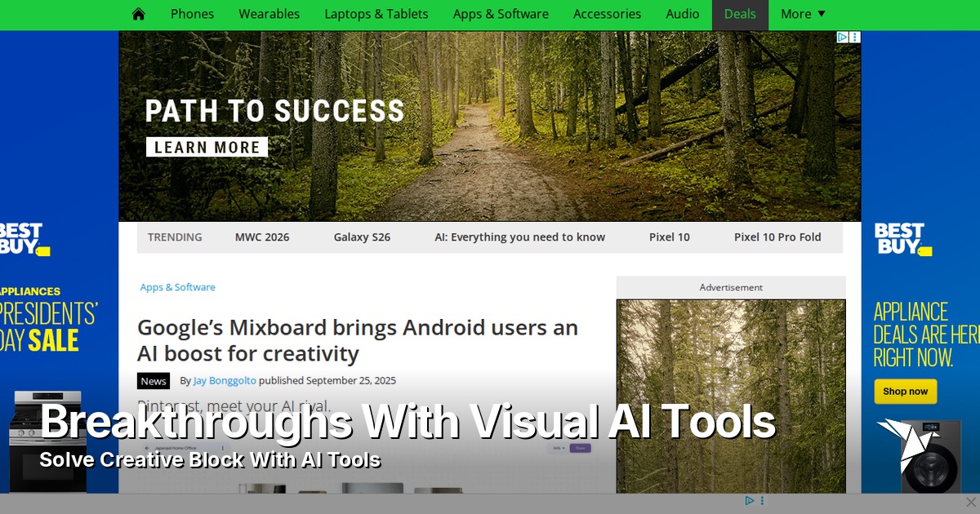The image size is (980, 514).
Task: Open author Jay Bonggolto's profile
Action: pyautogui.click(x=224, y=380)
